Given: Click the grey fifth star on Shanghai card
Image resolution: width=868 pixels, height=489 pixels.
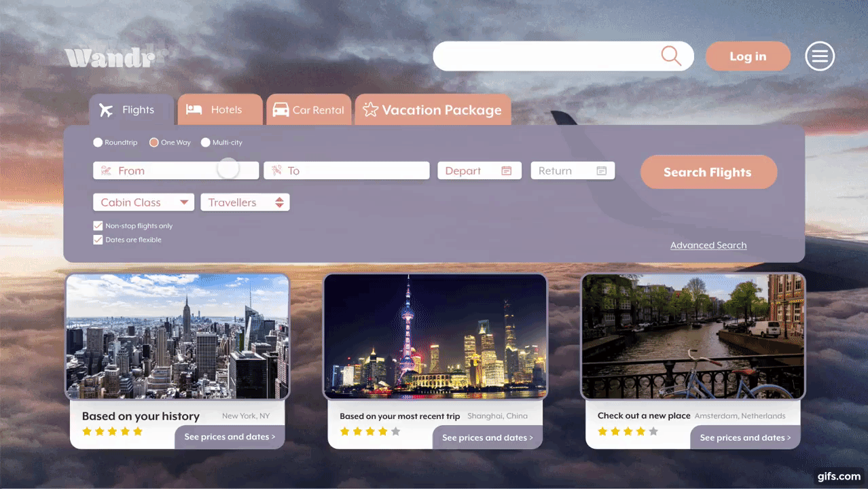Looking at the screenshot, I should coord(396,431).
